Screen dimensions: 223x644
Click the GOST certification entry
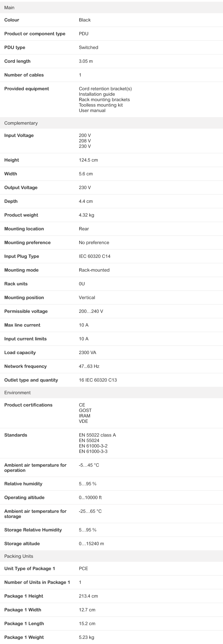pos(85,411)
